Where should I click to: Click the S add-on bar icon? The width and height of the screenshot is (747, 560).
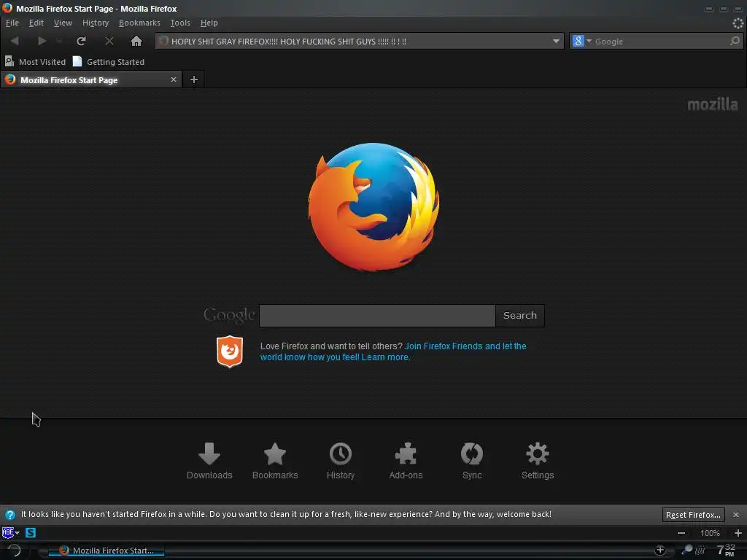(x=31, y=532)
